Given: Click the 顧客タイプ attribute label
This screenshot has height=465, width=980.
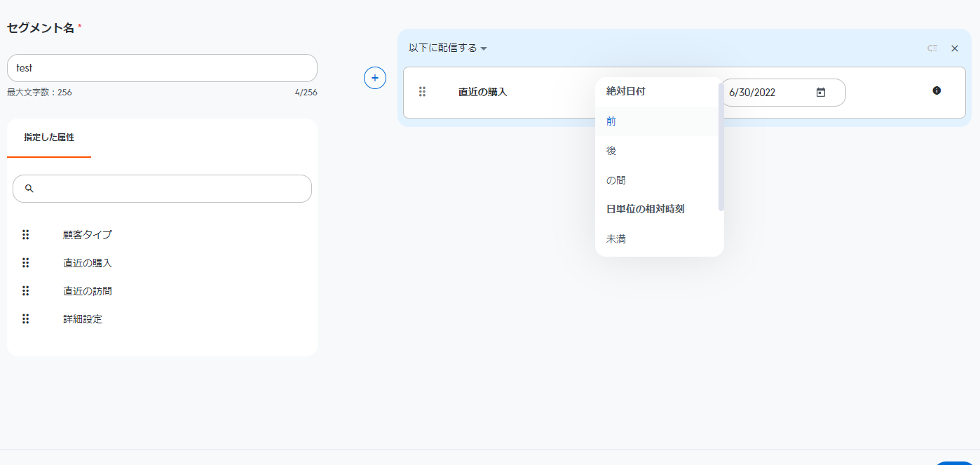Looking at the screenshot, I should point(87,235).
